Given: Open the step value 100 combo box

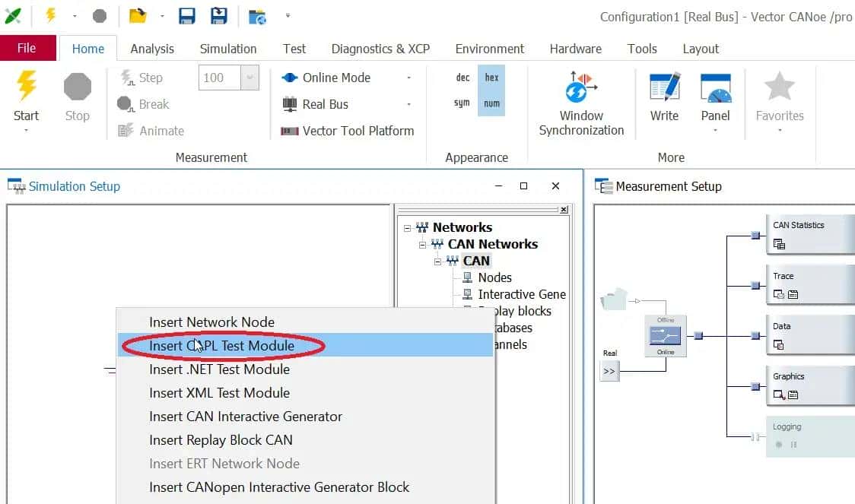Looking at the screenshot, I should [250, 78].
